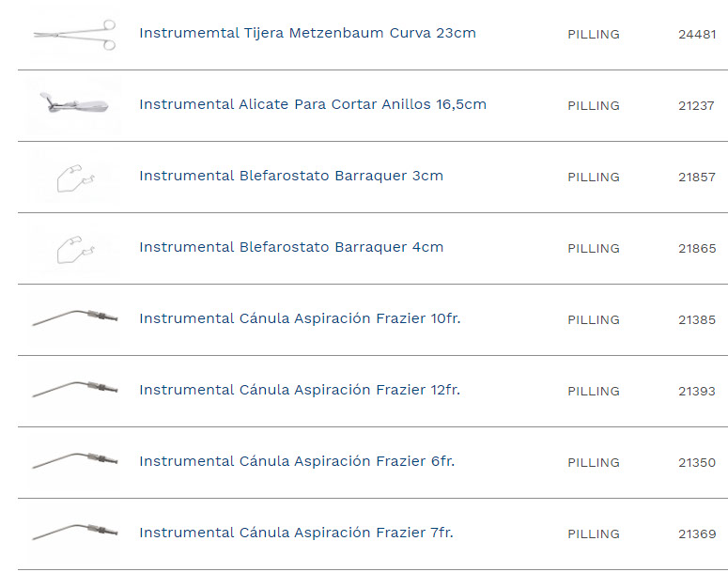This screenshot has width=728, height=572.
Task: Click the Frazier 10fr cannula thumbnail
Action: [74, 318]
